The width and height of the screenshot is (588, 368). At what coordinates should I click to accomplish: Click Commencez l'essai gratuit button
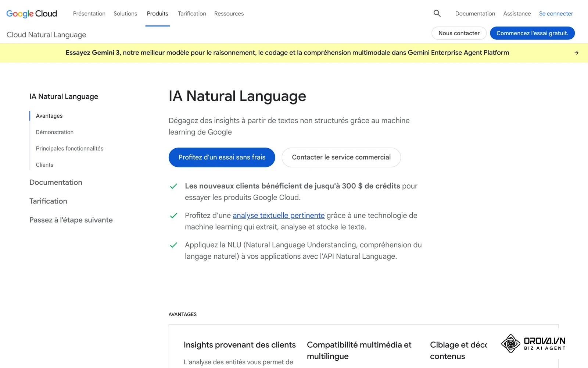(x=532, y=33)
